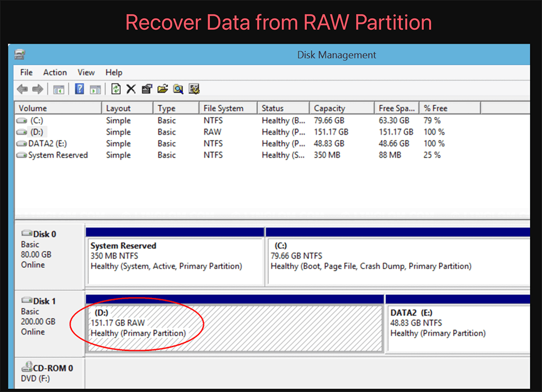Select the (D:) volume row name

(x=37, y=132)
